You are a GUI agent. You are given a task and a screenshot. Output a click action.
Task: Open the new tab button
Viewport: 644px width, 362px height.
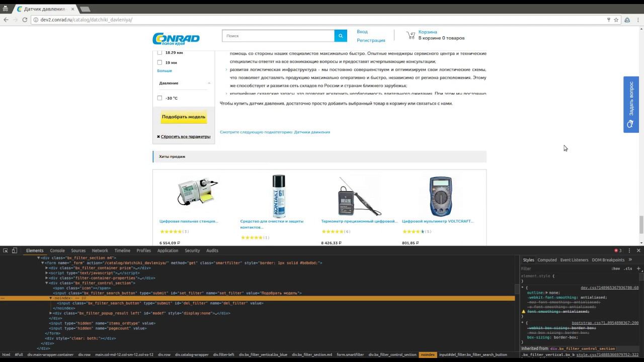[x=85, y=10]
